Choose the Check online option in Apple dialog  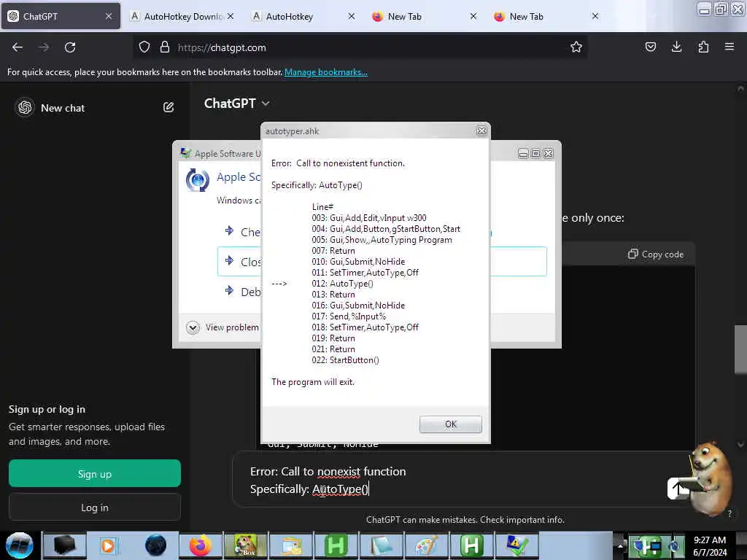click(x=242, y=232)
